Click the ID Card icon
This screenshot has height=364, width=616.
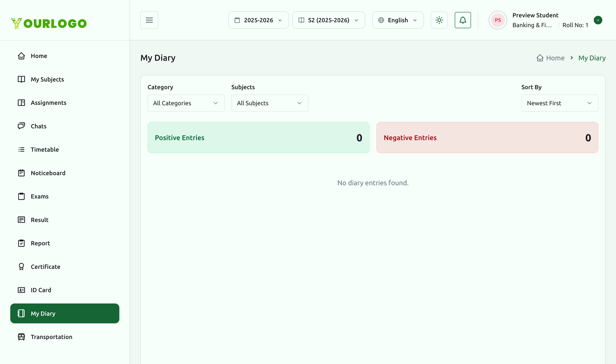[x=21, y=290]
